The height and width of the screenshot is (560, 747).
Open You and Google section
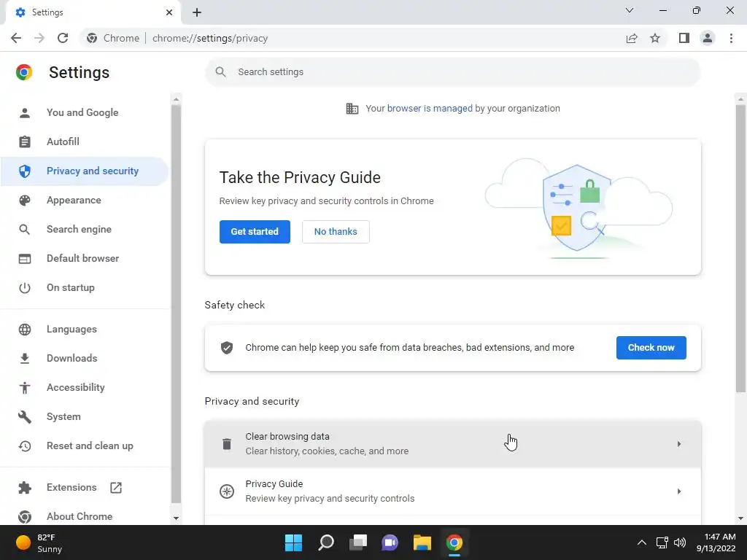coord(85,112)
